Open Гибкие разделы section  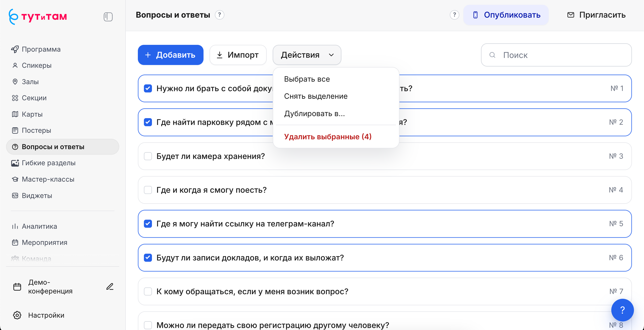[62, 163]
